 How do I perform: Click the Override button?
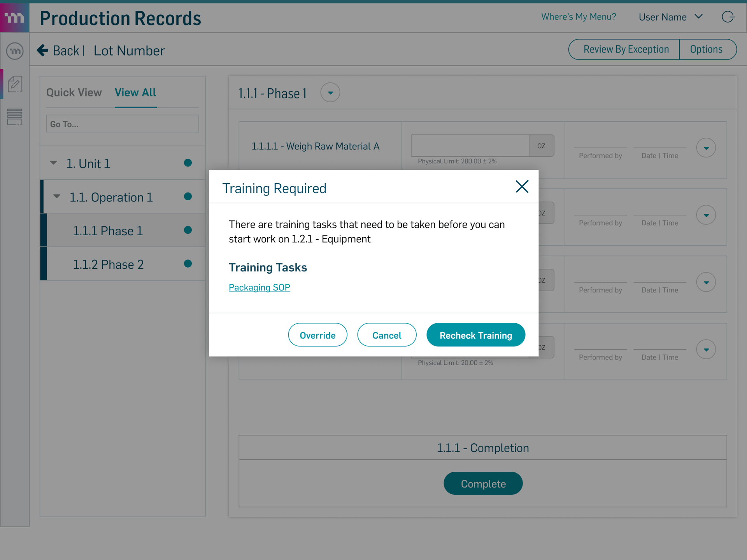(x=317, y=335)
